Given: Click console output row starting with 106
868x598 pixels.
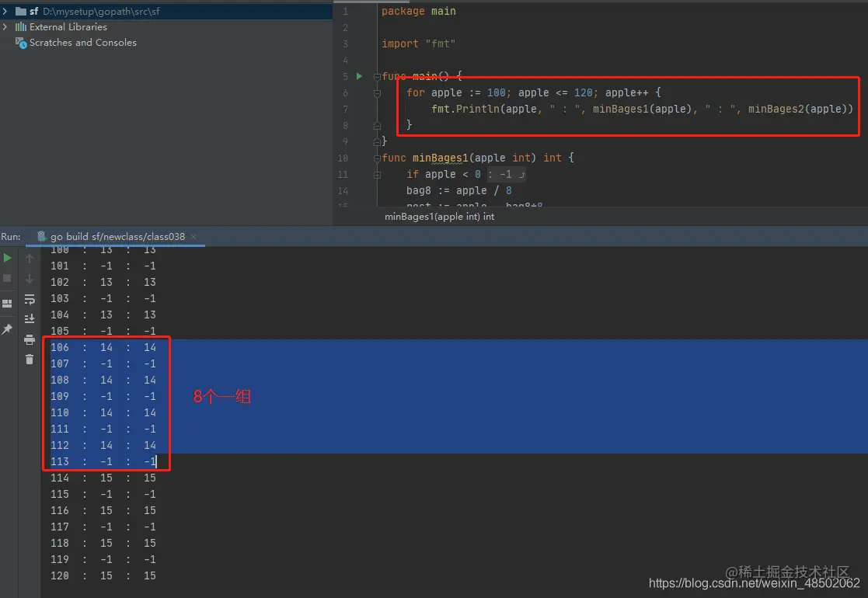Looking at the screenshot, I should [x=103, y=347].
